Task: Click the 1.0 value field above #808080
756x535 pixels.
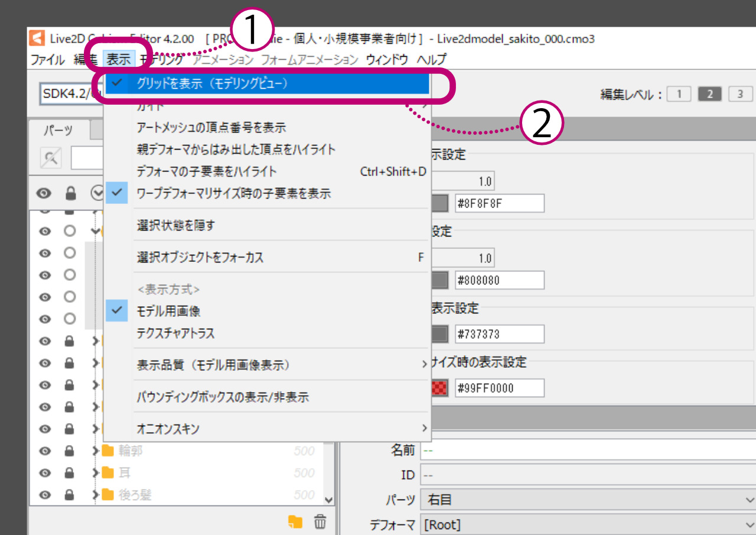Action: 462,258
